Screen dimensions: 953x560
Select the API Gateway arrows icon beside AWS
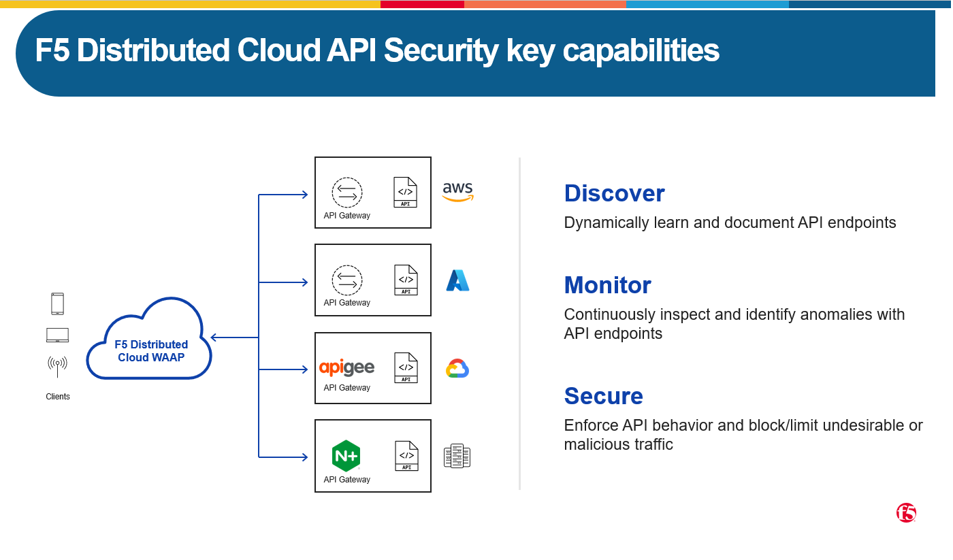tap(346, 193)
